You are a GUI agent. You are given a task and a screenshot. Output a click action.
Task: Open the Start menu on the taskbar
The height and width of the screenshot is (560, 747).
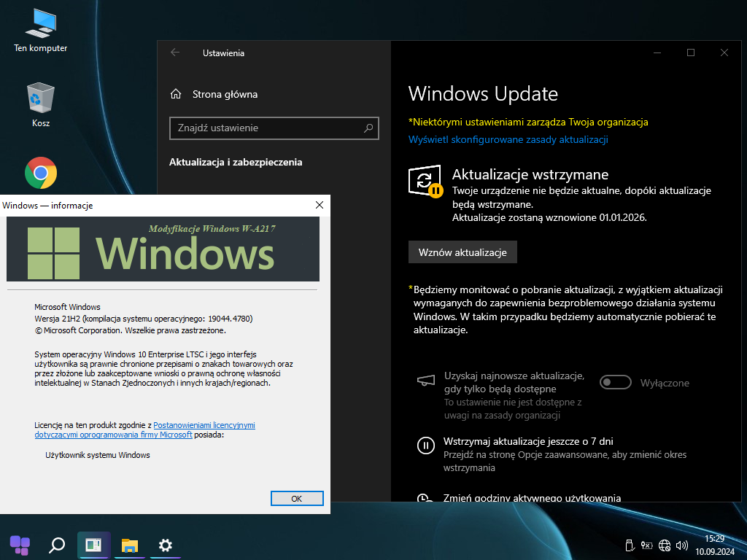click(19, 545)
